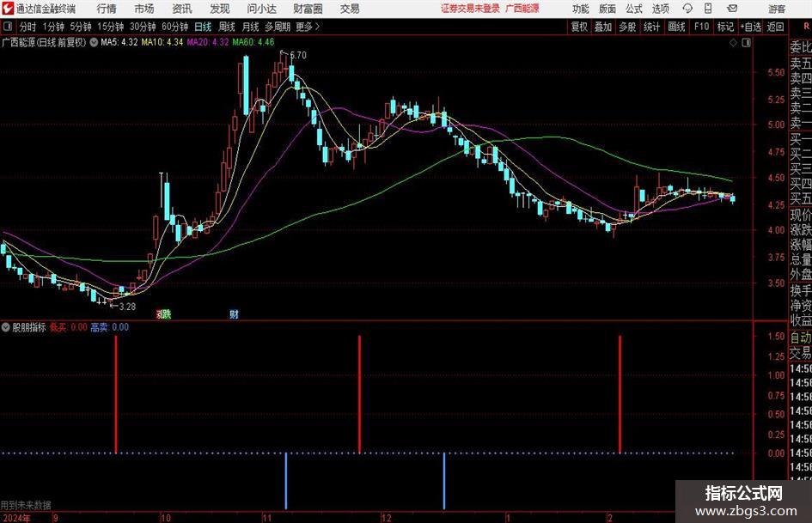Open the 公式 menu
This screenshot has width=812, height=523.
(634, 9)
